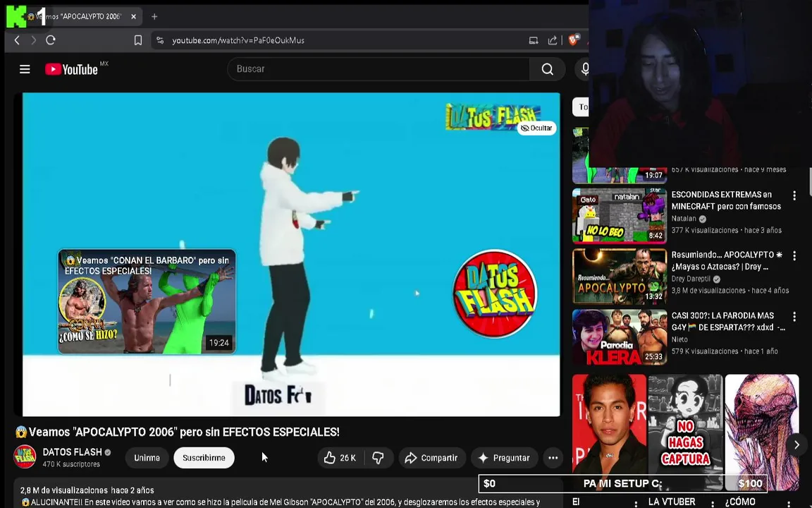
Task: Click the address bar URL
Action: click(x=238, y=40)
